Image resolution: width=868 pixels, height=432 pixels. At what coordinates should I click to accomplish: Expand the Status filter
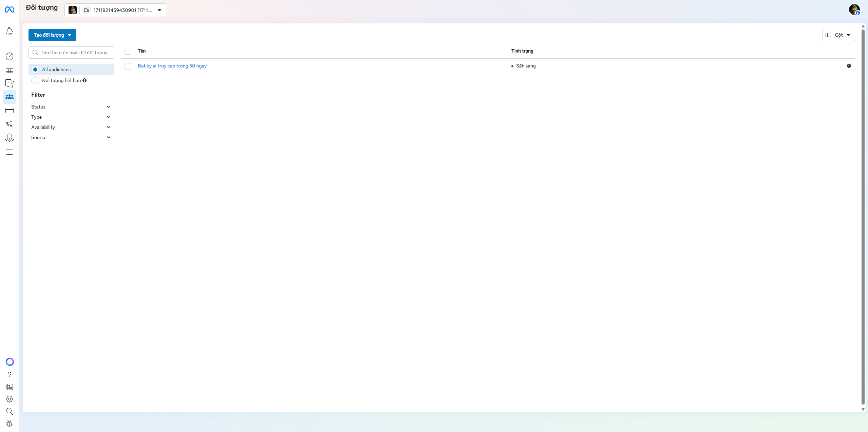pos(71,106)
